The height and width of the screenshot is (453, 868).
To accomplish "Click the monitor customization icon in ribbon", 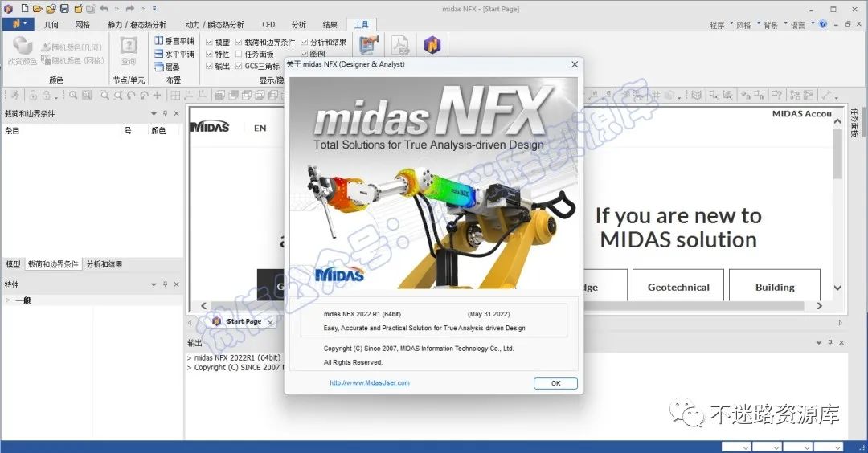I will click(x=369, y=45).
